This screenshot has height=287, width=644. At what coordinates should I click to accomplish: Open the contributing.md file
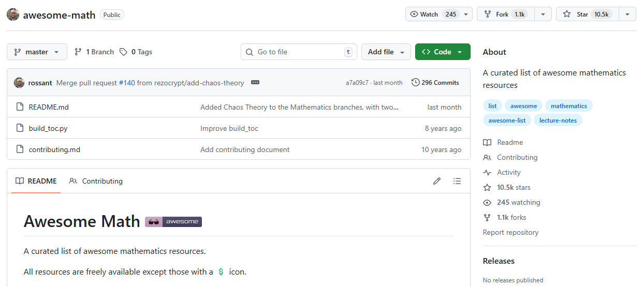54,149
